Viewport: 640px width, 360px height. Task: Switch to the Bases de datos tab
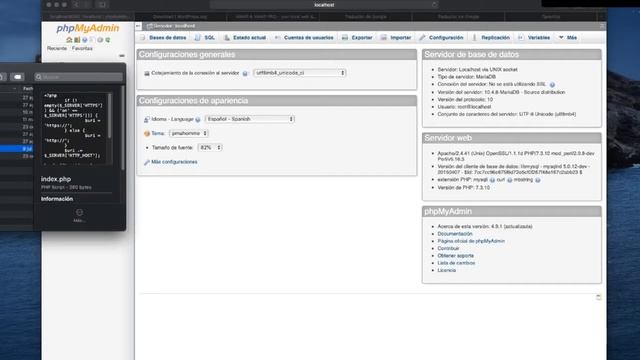coord(163,38)
